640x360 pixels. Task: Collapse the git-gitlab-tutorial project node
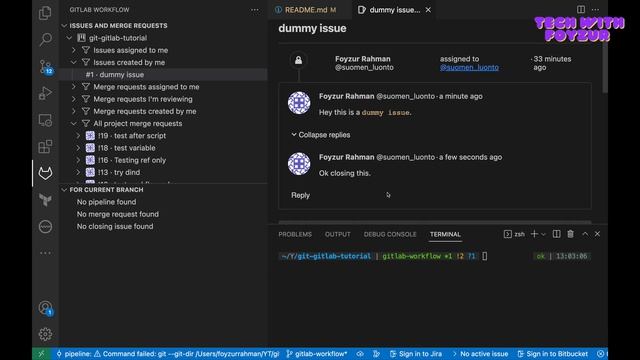point(69,38)
